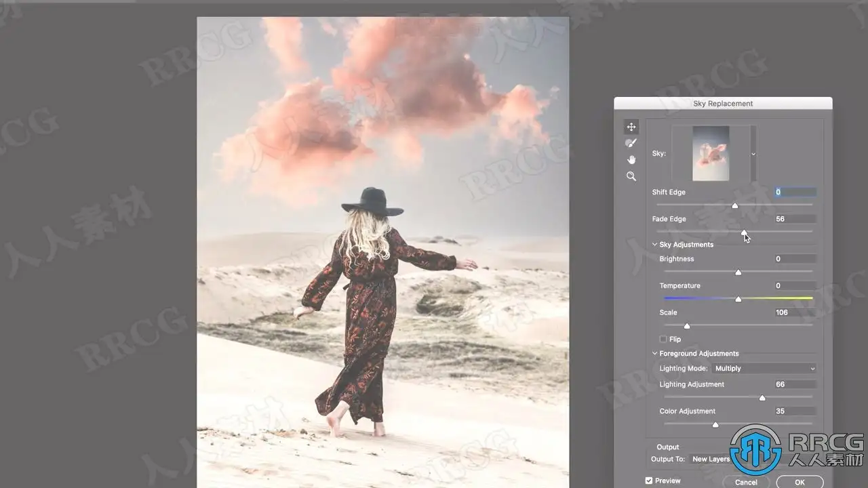Open the sky preset dropdown arrow
This screenshot has width=868, height=488.
click(753, 154)
